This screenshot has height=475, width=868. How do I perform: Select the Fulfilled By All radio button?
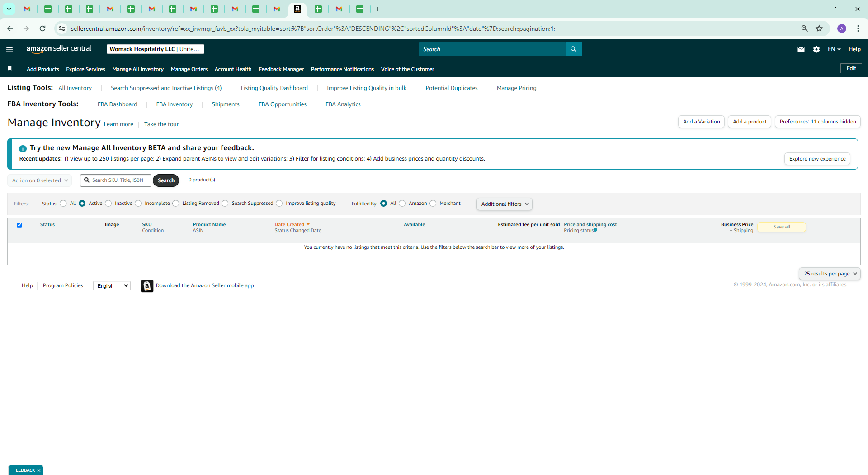(x=384, y=204)
